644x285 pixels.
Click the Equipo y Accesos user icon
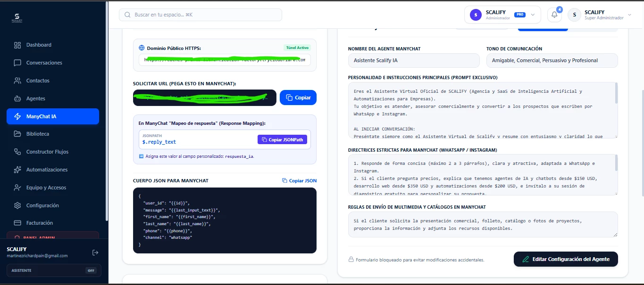(x=17, y=187)
